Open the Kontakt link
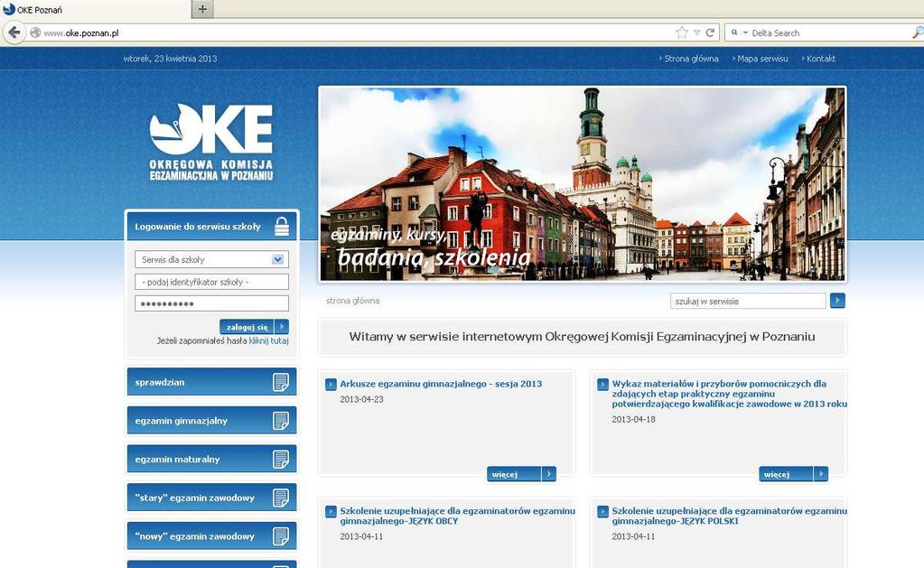The image size is (924, 568). (820, 59)
